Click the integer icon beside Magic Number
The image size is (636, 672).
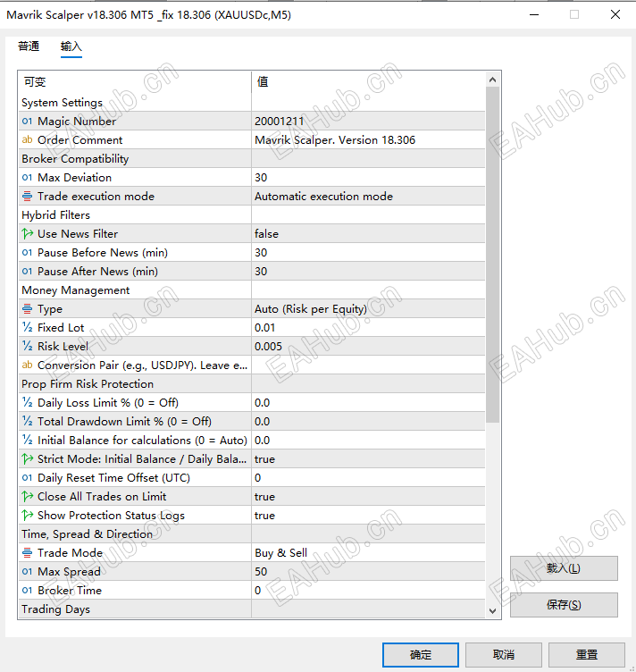tap(27, 122)
